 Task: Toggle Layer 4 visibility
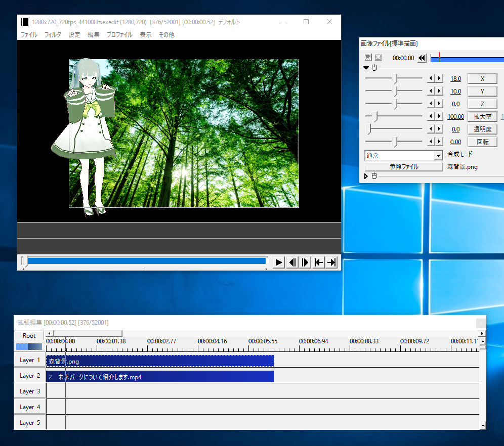(x=29, y=407)
